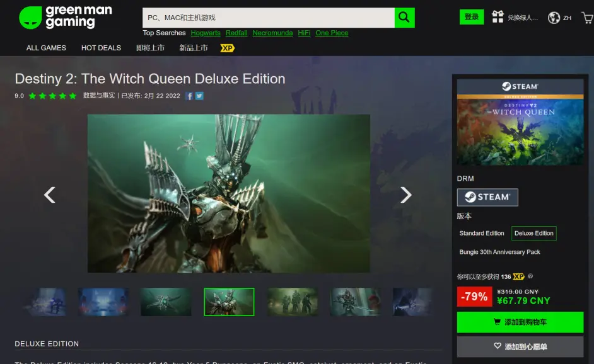This screenshot has height=364, width=594.
Task: Open the One Piece top search link
Action: 332,33
